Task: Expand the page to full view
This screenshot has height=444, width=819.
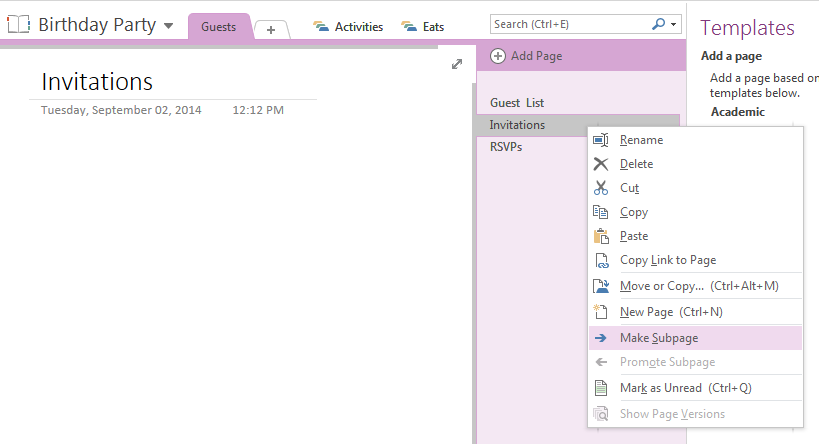Action: tap(457, 64)
